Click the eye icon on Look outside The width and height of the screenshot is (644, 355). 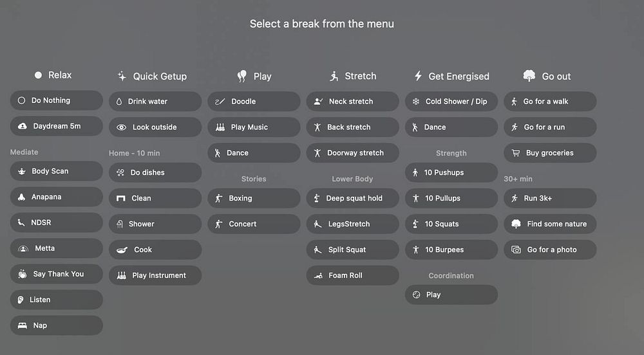point(121,127)
